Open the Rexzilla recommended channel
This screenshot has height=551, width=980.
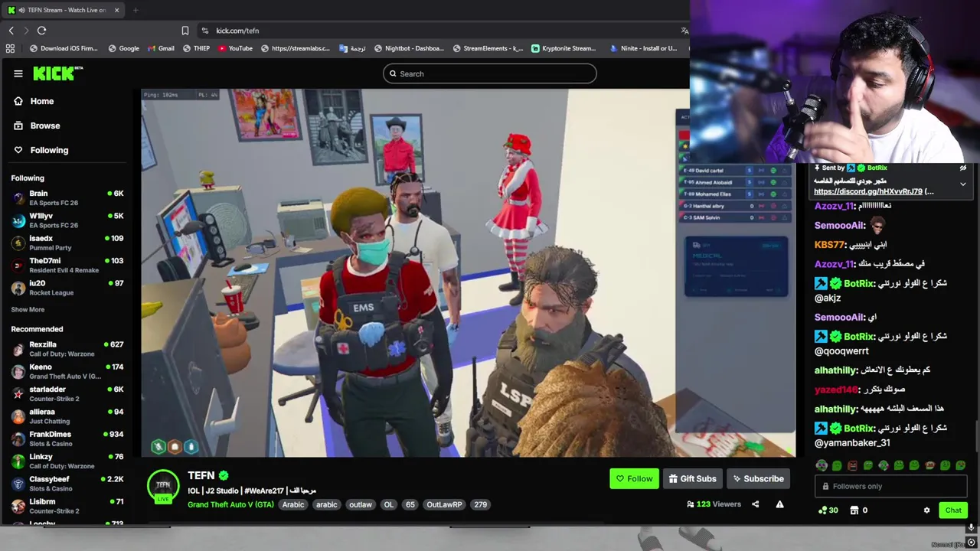point(67,349)
